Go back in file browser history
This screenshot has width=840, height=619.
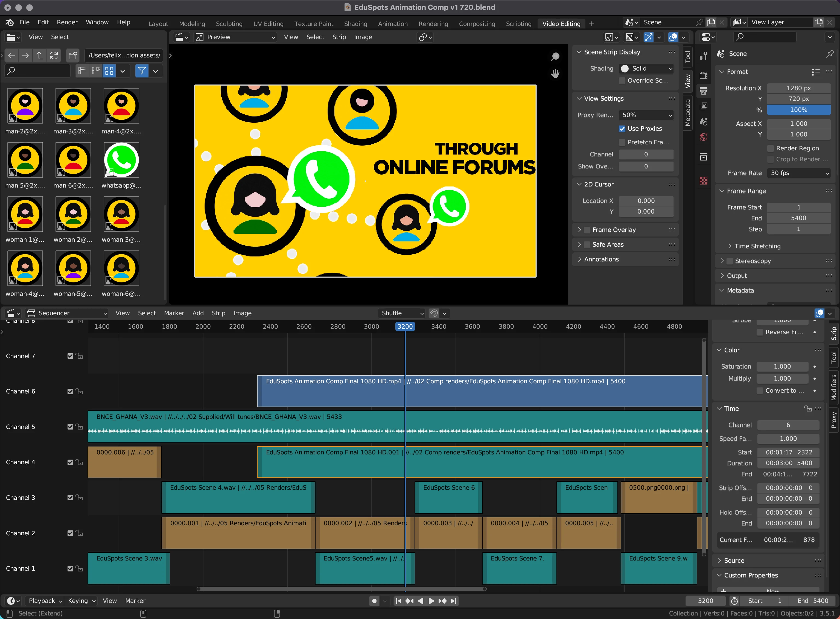(11, 56)
